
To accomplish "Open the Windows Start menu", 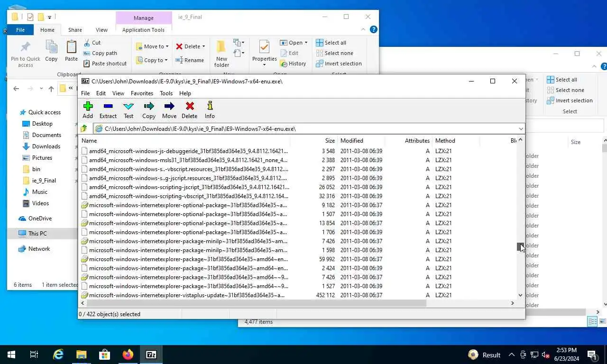I will pyautogui.click(x=11, y=355).
